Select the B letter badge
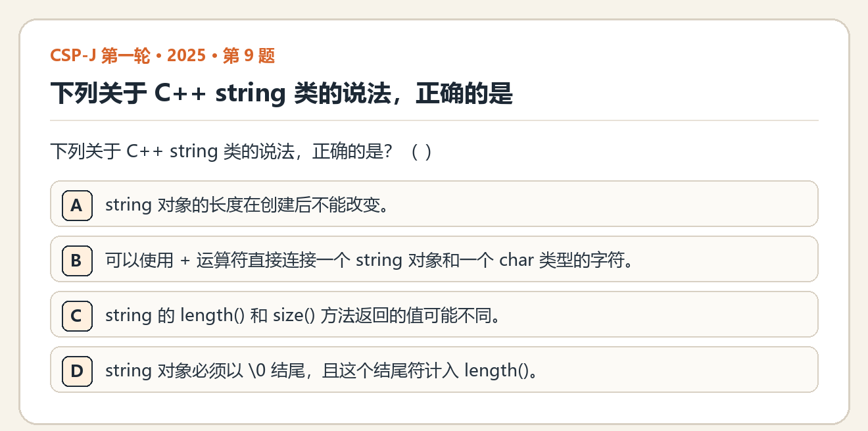This screenshot has height=431, width=868. click(77, 260)
